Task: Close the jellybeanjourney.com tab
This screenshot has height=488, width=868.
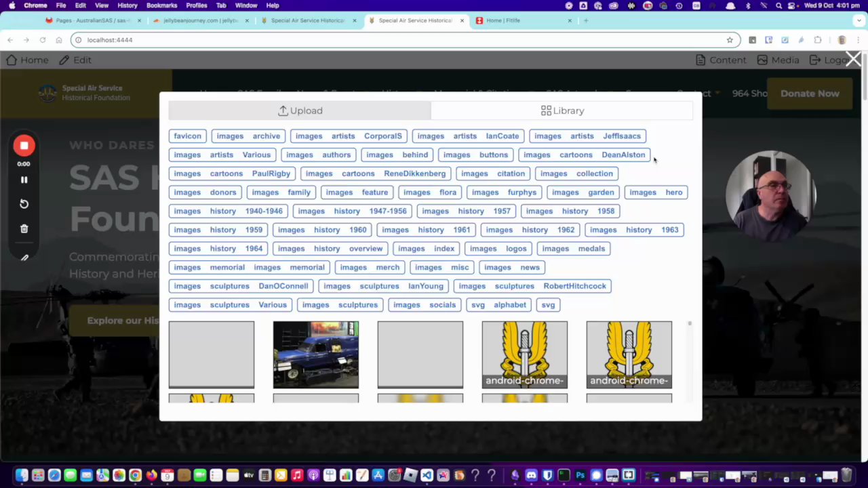Action: point(247,20)
